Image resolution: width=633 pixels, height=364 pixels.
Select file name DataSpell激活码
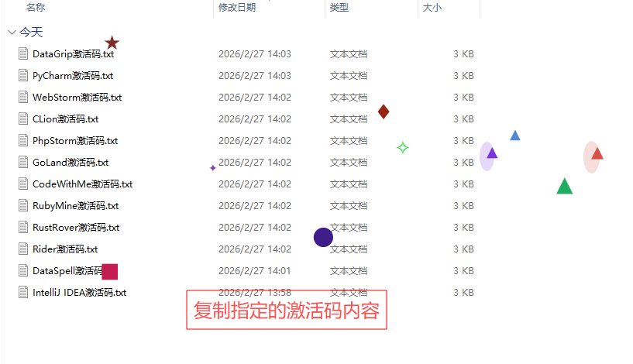tap(67, 271)
